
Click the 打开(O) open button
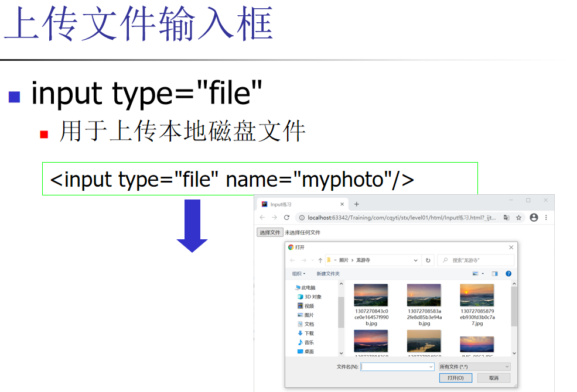coord(456,378)
